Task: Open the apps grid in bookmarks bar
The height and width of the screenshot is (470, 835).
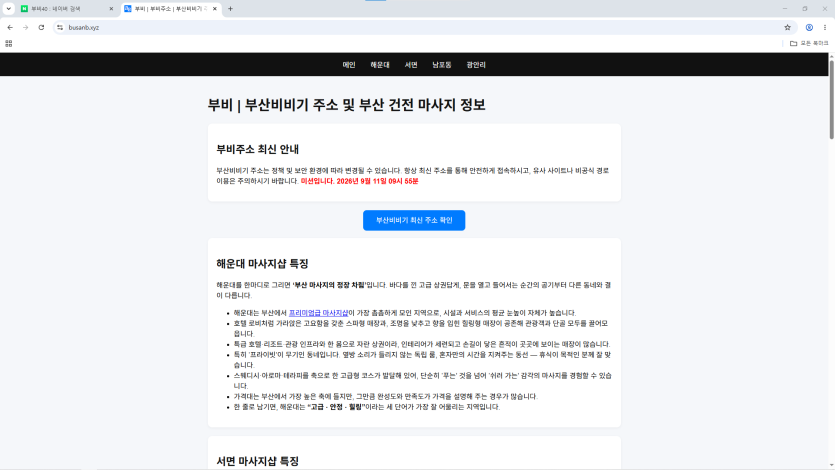Action: click(9, 44)
